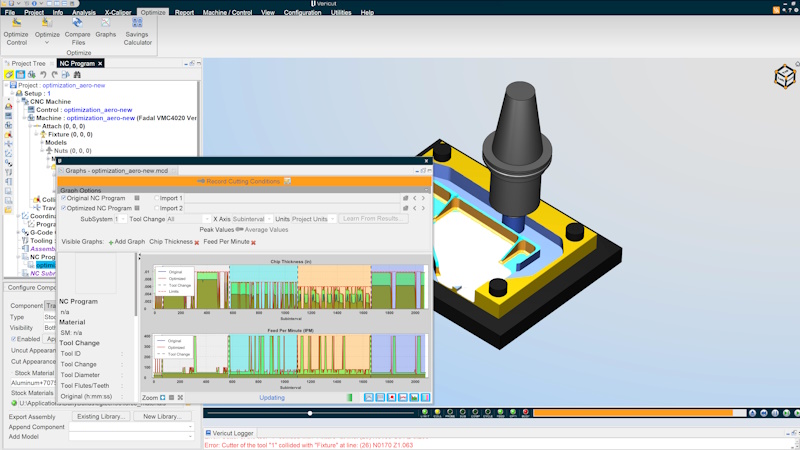Toggle the Record Cutting Conditions switch
Image resolution: width=800 pixels, height=450 pixels.
201,181
